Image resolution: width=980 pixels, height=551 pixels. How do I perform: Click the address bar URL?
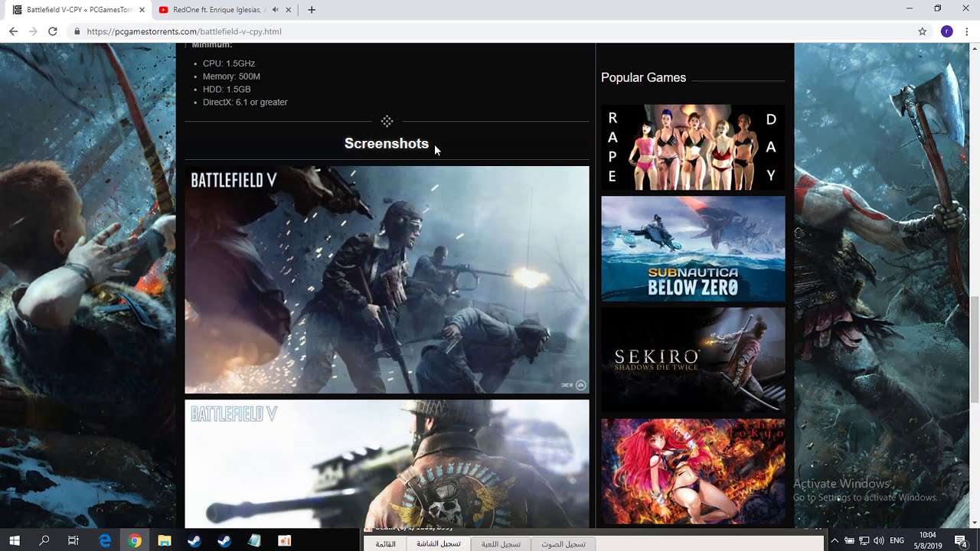(x=184, y=31)
